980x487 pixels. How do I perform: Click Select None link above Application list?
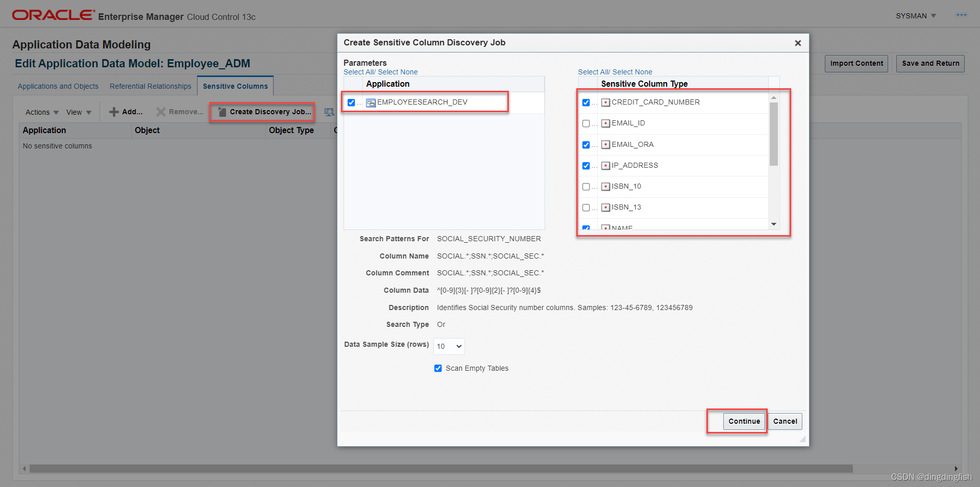[398, 72]
